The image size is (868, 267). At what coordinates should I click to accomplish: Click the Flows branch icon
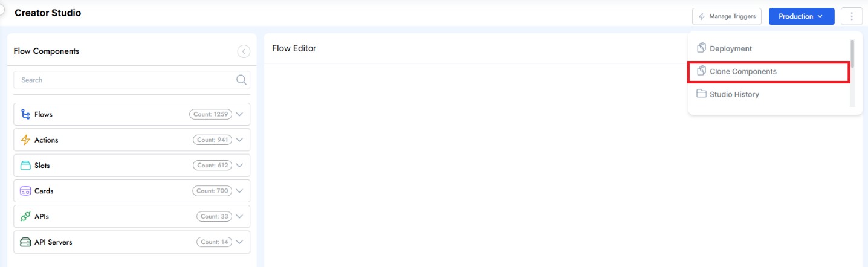(x=25, y=114)
